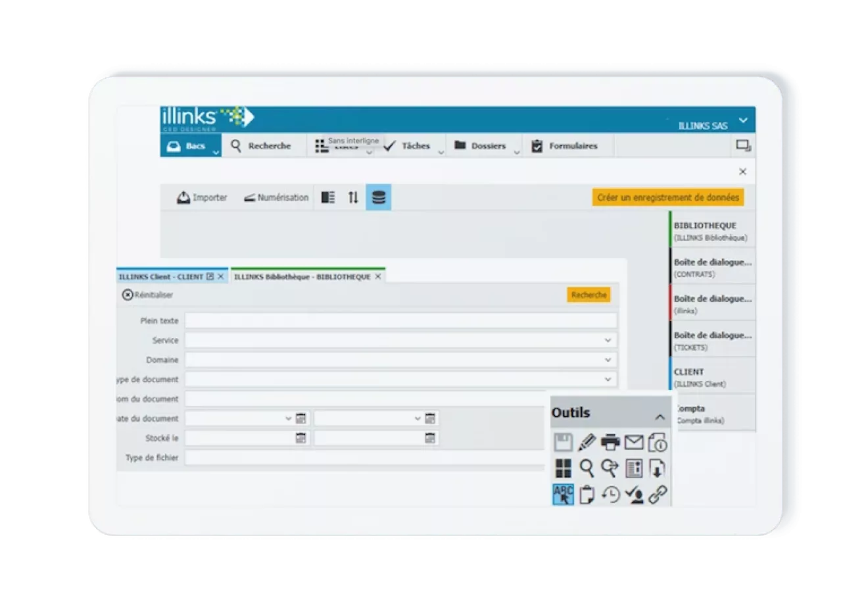The image size is (868, 615).
Task: Click the printer icon in Outils
Action: point(610,442)
